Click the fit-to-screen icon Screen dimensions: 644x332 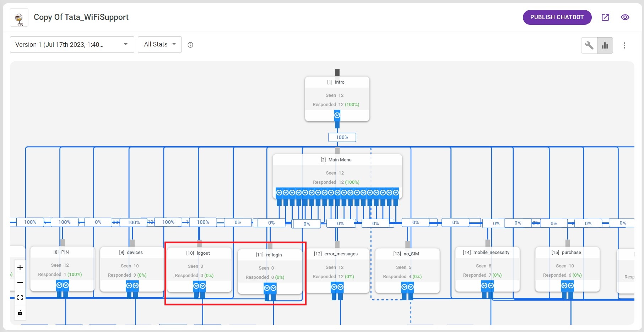coord(20,298)
